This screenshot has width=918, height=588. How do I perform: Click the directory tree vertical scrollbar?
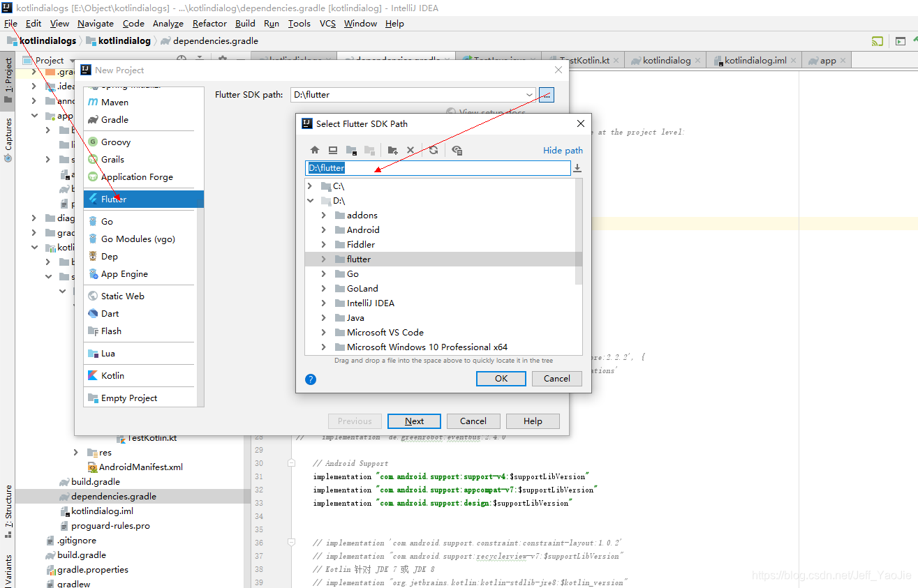tap(579, 232)
